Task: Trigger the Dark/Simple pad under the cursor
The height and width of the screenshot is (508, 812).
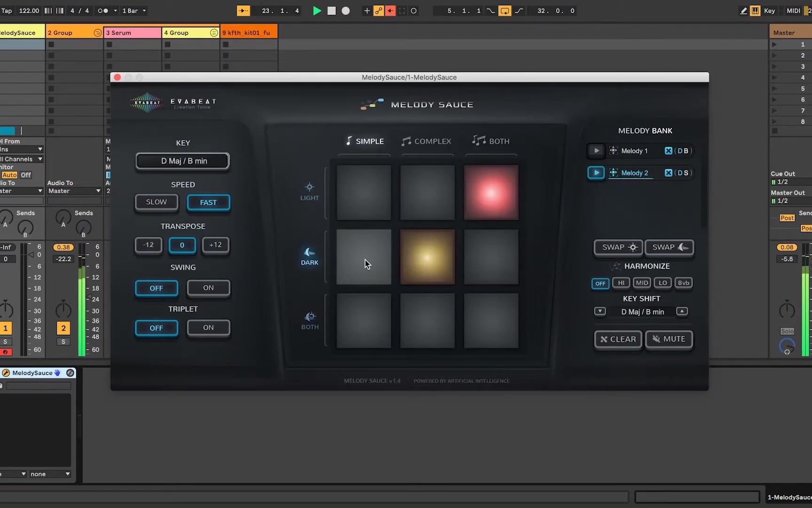Action: click(364, 257)
